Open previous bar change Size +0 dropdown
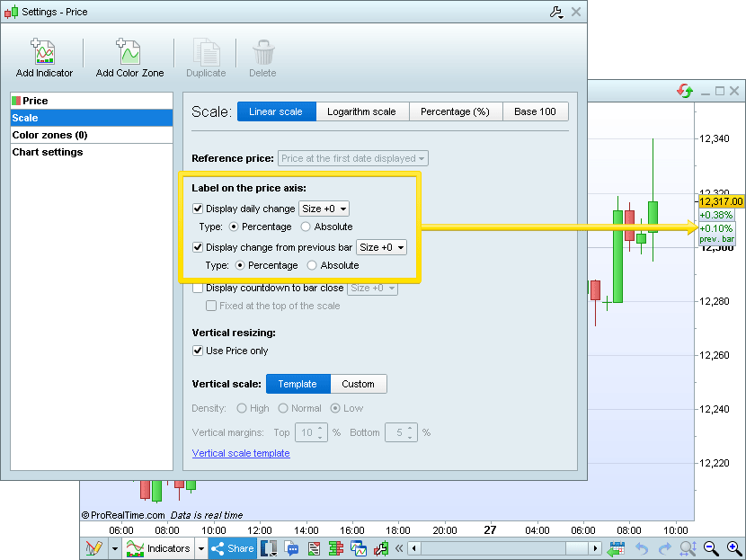This screenshot has width=746, height=560. pyautogui.click(x=381, y=247)
